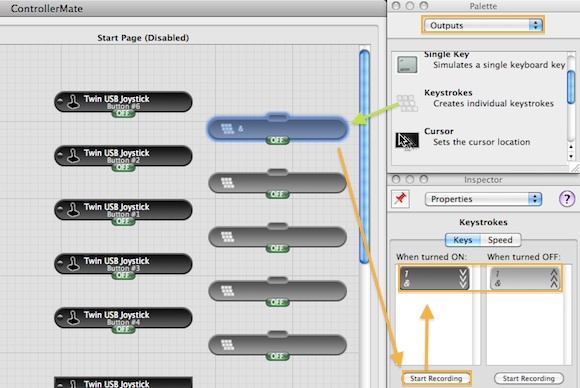Select Keystrokes icon in Palette list
This screenshot has height=388, width=580.
click(407, 103)
